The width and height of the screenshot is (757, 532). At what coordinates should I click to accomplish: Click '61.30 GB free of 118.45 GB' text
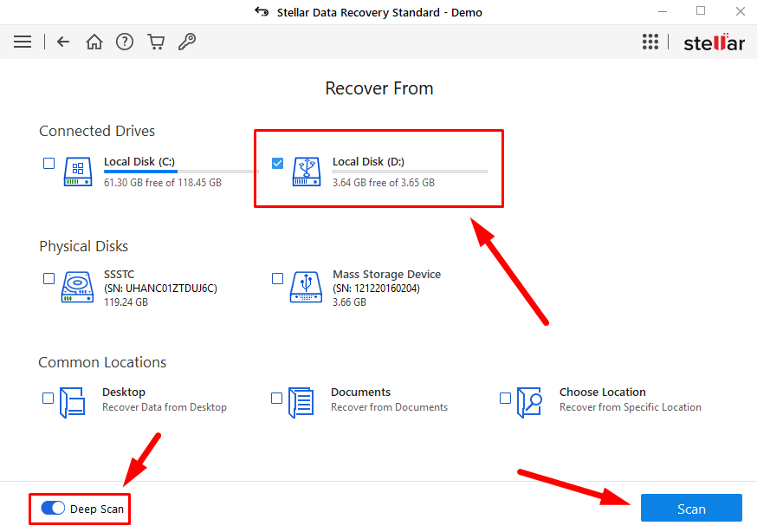[163, 183]
